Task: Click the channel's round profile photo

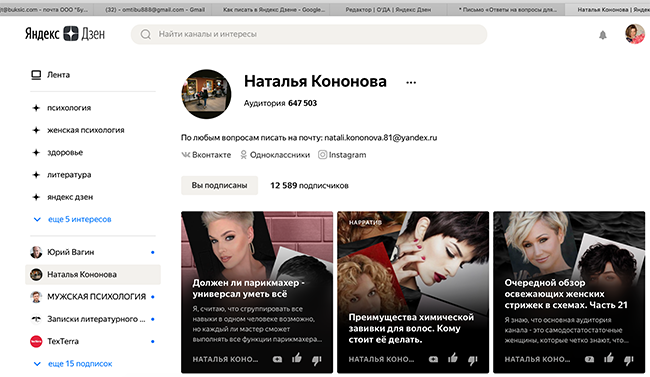Action: [206, 94]
